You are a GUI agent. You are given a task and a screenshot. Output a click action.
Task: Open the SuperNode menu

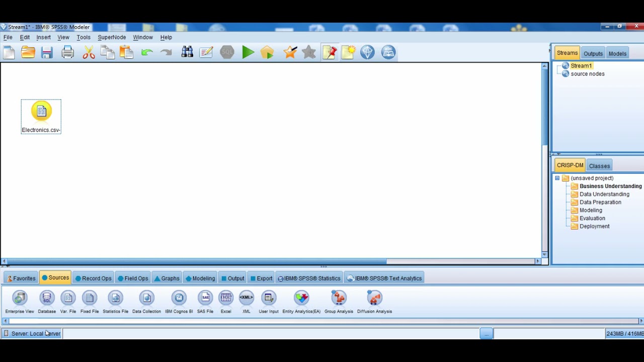(x=112, y=37)
